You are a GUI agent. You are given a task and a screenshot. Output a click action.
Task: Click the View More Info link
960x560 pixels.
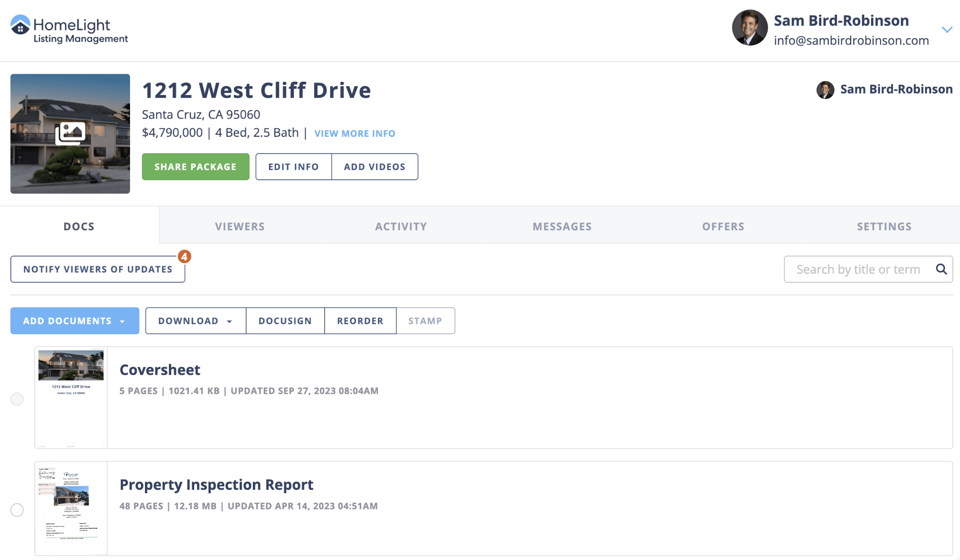354,134
